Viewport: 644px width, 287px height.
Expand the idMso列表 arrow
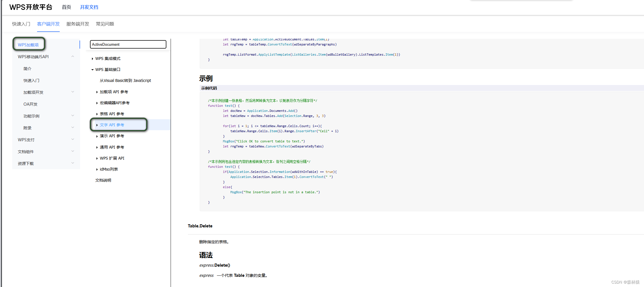97,169
